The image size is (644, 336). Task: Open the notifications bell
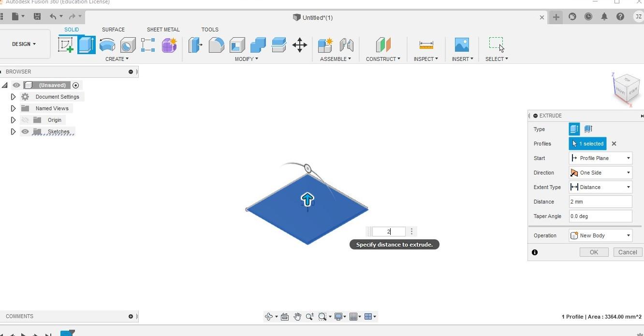[604, 16]
